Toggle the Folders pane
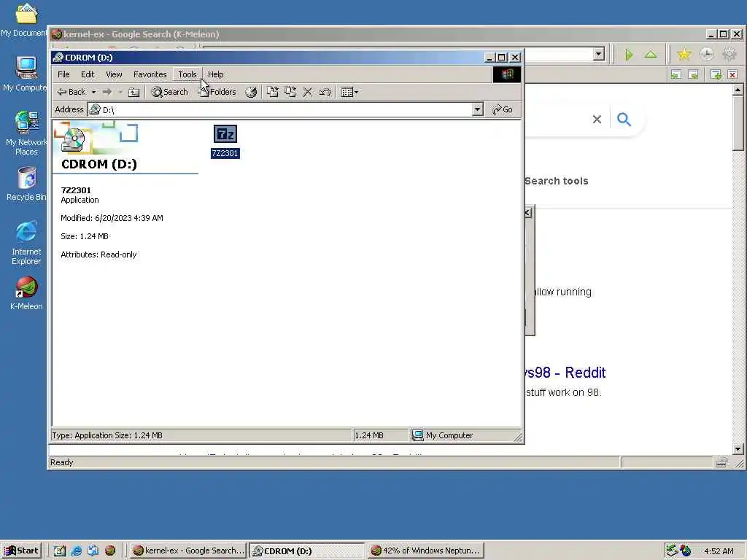 coord(217,92)
